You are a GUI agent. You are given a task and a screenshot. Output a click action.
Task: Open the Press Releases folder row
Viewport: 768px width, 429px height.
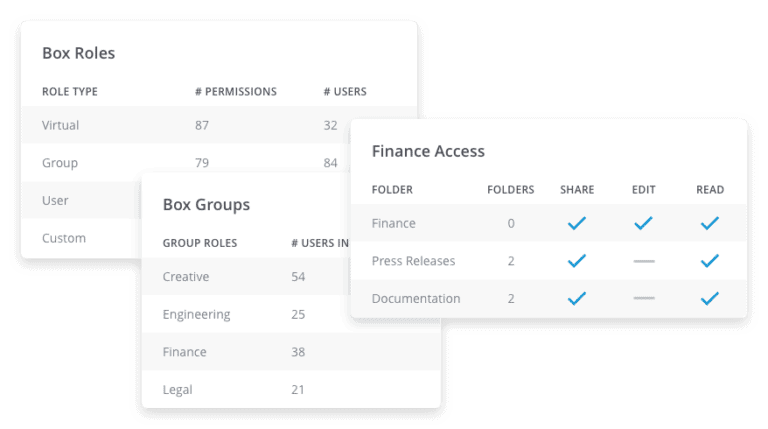coord(549,261)
